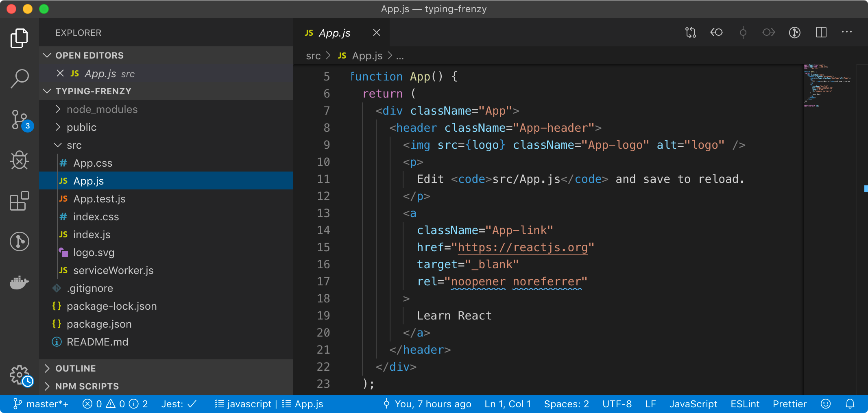Open Source Control view with 3 changes
Image resolution: width=868 pixels, height=413 pixels.
20,120
